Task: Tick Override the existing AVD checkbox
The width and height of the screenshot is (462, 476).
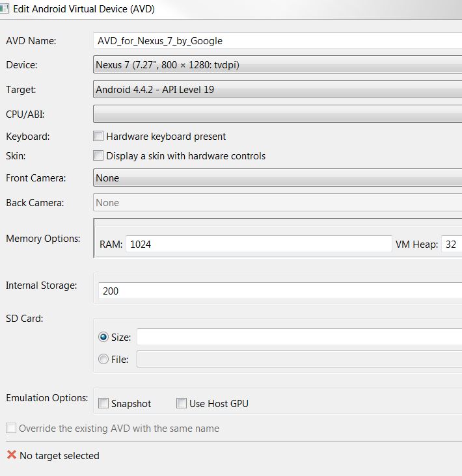Action: [x=11, y=429]
